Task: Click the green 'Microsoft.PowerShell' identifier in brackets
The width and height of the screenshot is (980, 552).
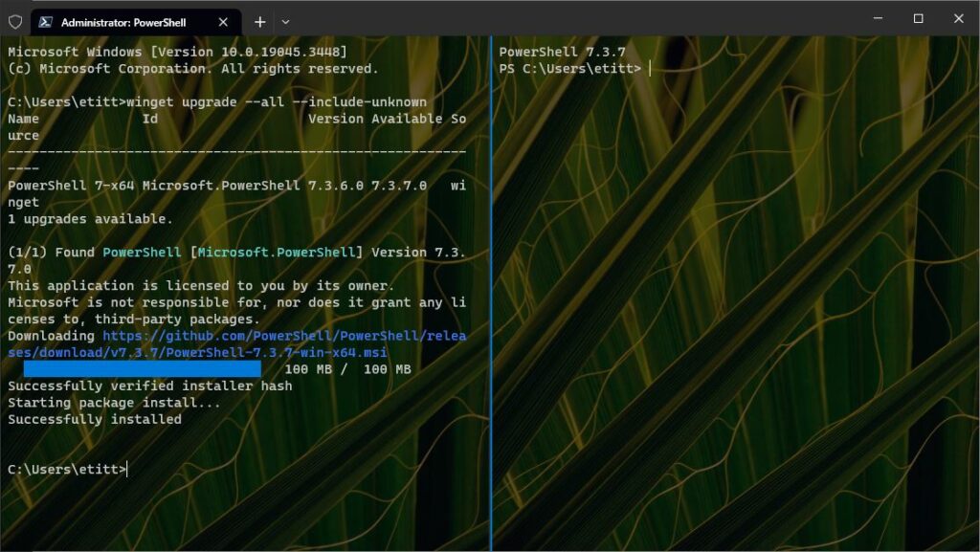Action: [x=277, y=253]
